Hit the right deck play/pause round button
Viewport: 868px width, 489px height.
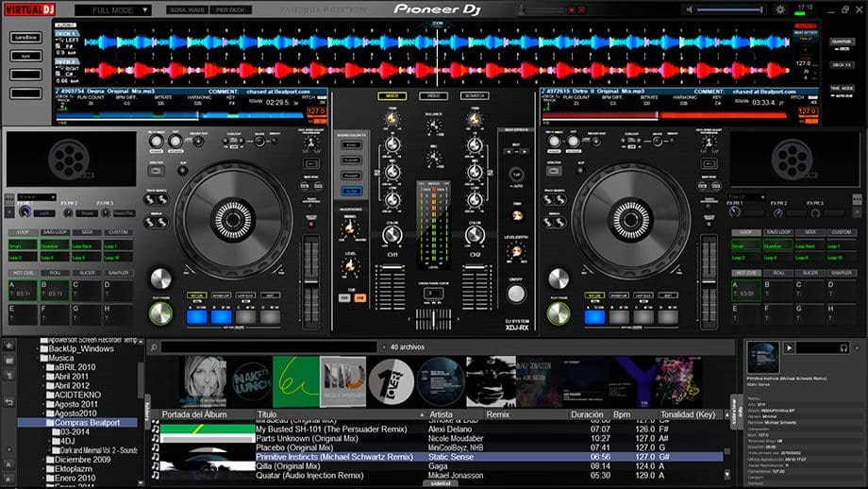tap(559, 313)
